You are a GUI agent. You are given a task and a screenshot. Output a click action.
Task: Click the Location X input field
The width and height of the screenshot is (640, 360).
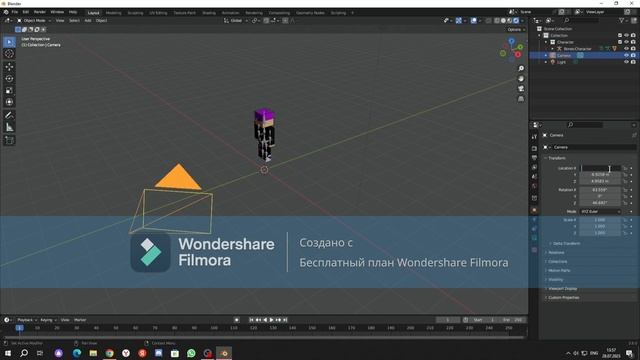[600, 168]
